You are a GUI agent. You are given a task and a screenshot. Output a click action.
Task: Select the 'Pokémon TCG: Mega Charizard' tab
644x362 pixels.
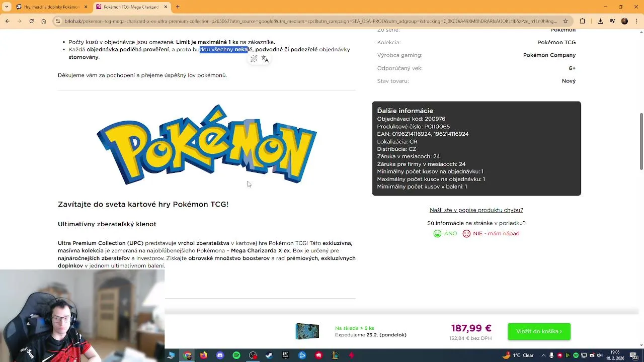(131, 7)
